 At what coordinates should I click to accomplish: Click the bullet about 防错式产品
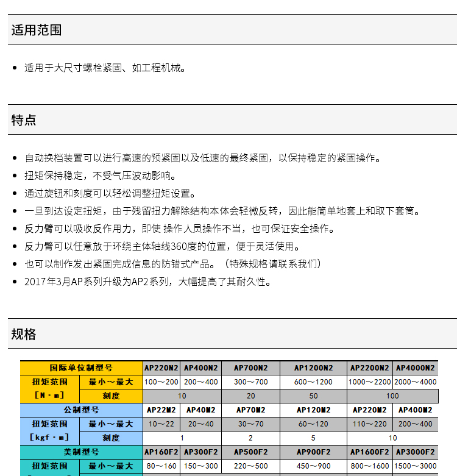[x=173, y=264]
